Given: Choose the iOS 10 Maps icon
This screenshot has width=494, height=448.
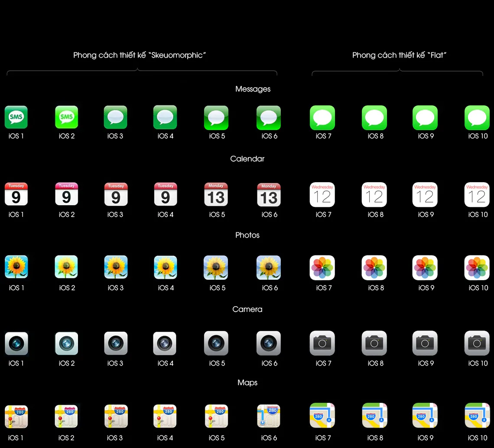Looking at the screenshot, I should pos(477,415).
